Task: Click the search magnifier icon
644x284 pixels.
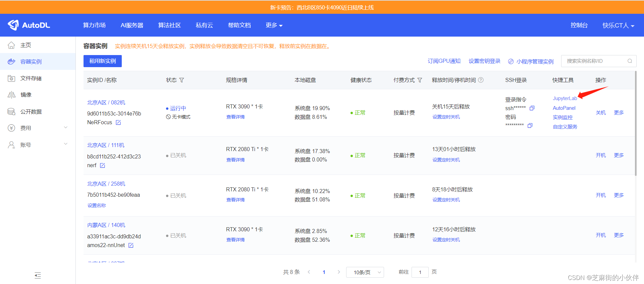Action: click(x=630, y=61)
